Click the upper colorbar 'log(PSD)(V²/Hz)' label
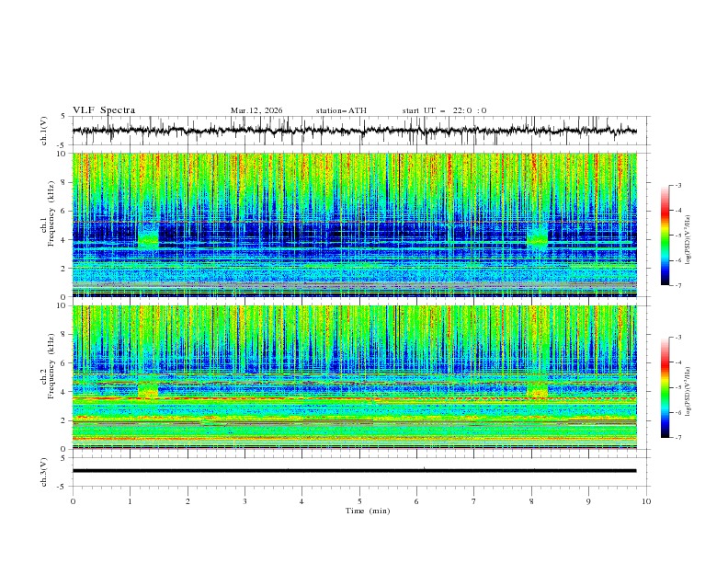 [x=688, y=240]
